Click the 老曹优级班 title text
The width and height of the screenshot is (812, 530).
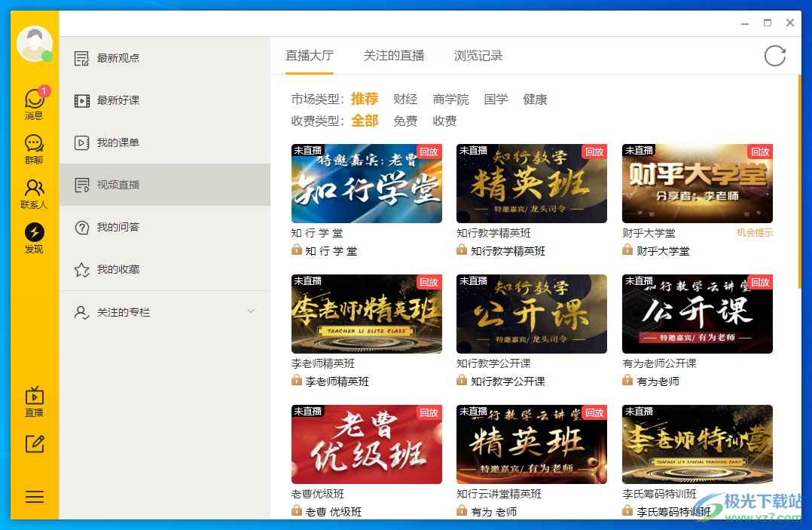coord(317,494)
